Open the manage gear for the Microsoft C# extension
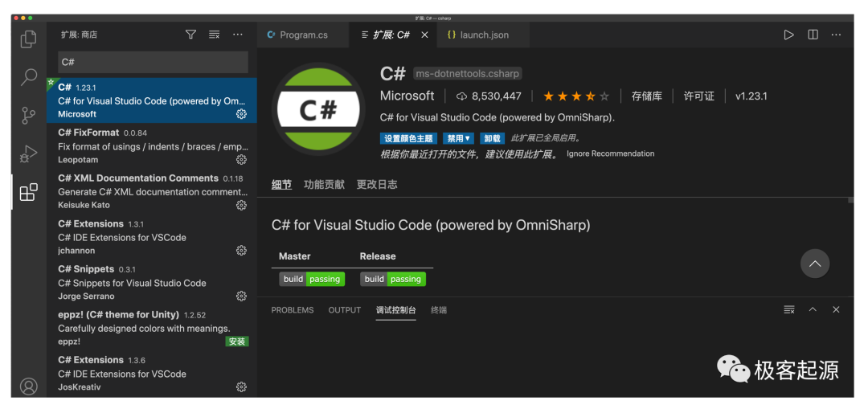Screen dimensions: 868x409 (x=241, y=114)
